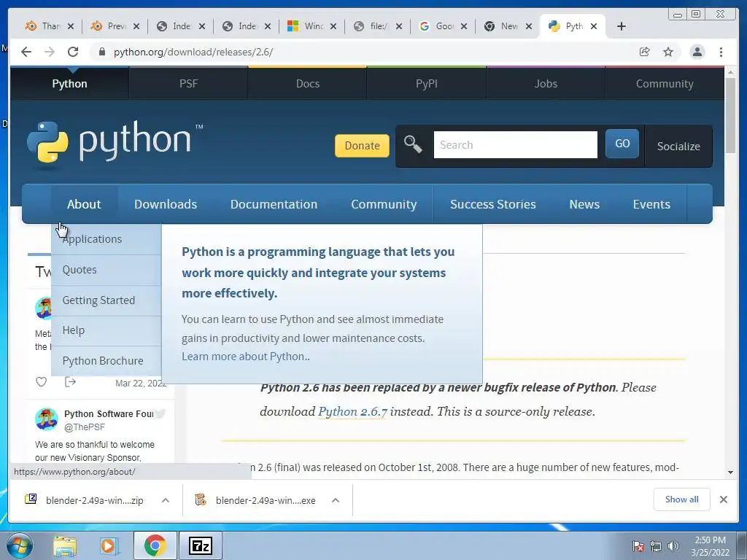Click the share page icon in address bar
Viewport: 747px width, 560px height.
coord(645,52)
